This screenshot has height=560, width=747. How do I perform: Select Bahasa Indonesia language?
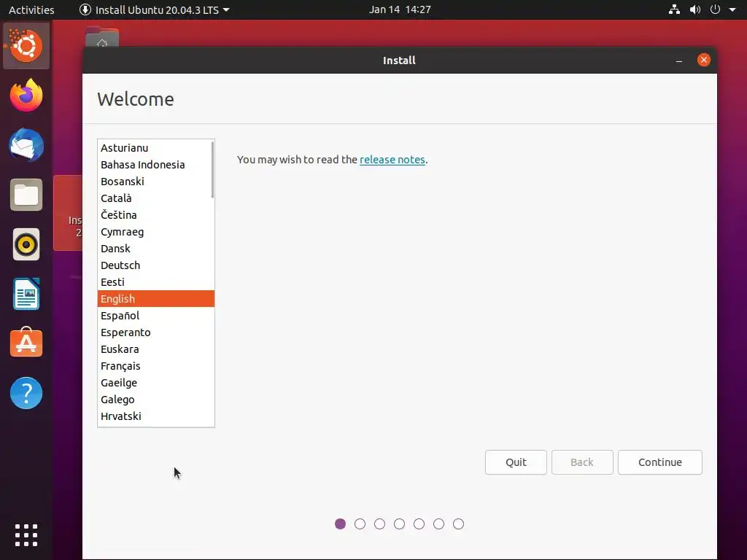point(156,165)
